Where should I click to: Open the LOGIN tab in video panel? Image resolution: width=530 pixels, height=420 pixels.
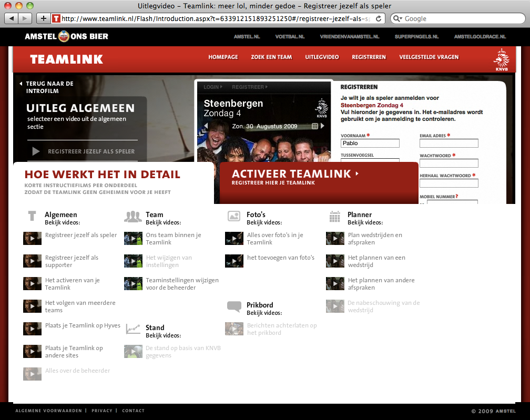coord(212,87)
